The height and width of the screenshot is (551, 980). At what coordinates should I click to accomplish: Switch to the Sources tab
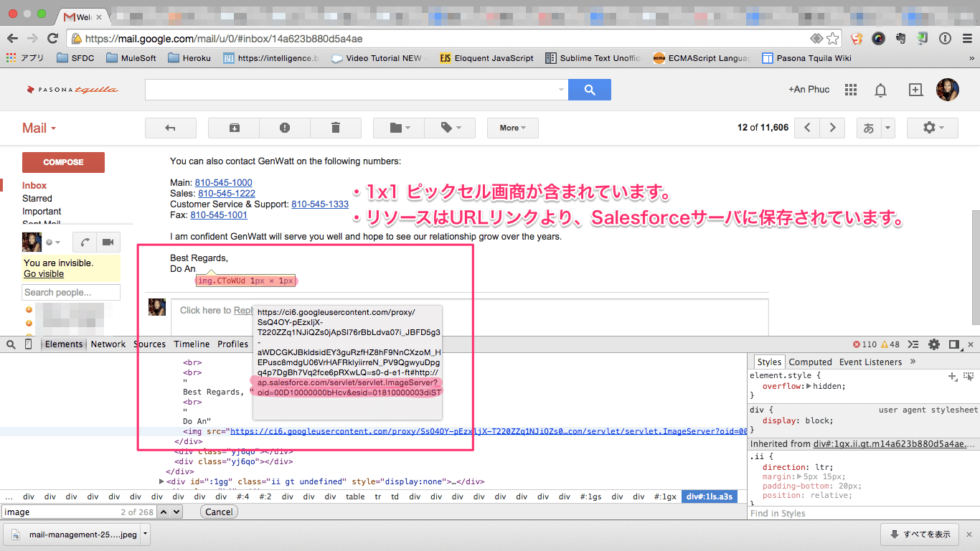pos(149,344)
